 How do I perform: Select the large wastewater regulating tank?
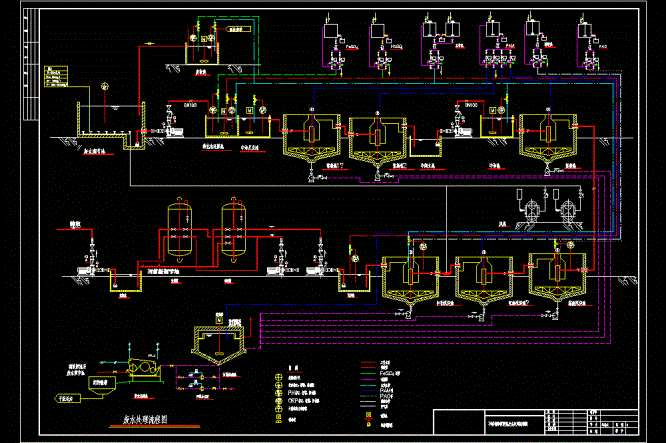(111, 124)
